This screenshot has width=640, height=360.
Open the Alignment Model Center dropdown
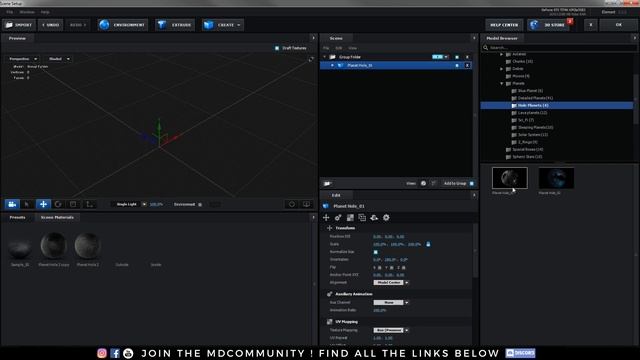point(391,282)
